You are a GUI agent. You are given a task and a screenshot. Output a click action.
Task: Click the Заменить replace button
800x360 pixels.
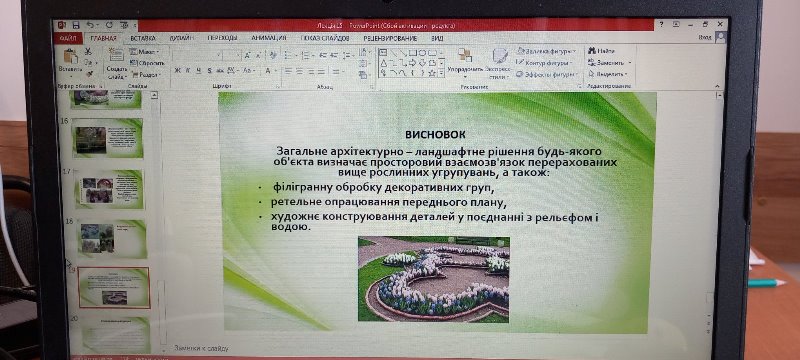(x=610, y=63)
